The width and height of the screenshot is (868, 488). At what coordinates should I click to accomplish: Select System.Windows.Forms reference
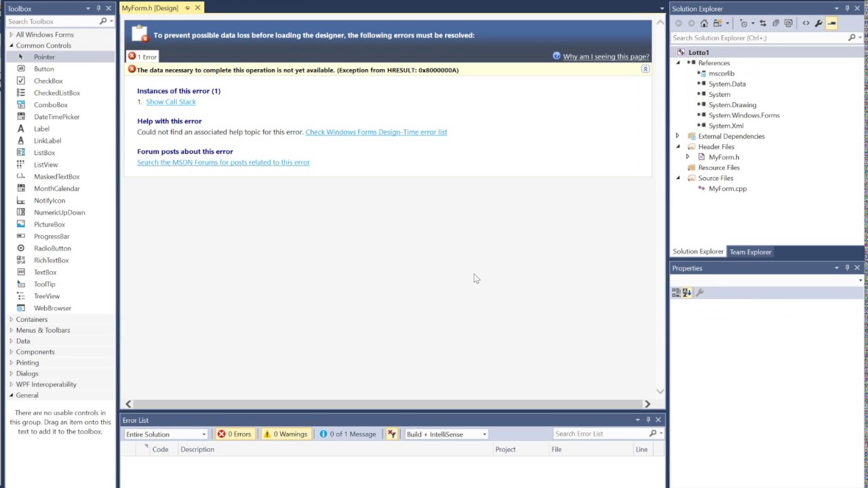click(744, 115)
